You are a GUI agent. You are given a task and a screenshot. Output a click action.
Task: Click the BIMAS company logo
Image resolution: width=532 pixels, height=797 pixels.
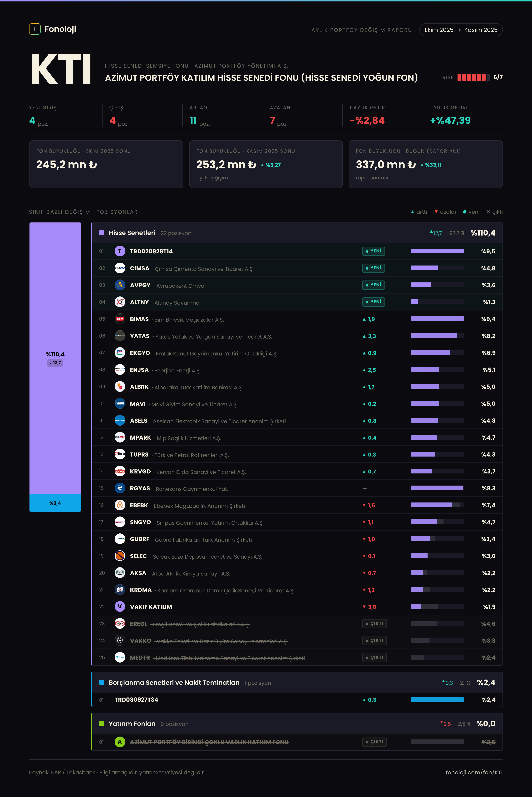pyautogui.click(x=120, y=319)
